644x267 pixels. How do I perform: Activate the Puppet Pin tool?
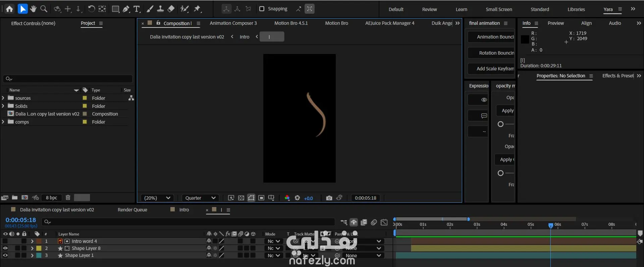[x=197, y=9]
